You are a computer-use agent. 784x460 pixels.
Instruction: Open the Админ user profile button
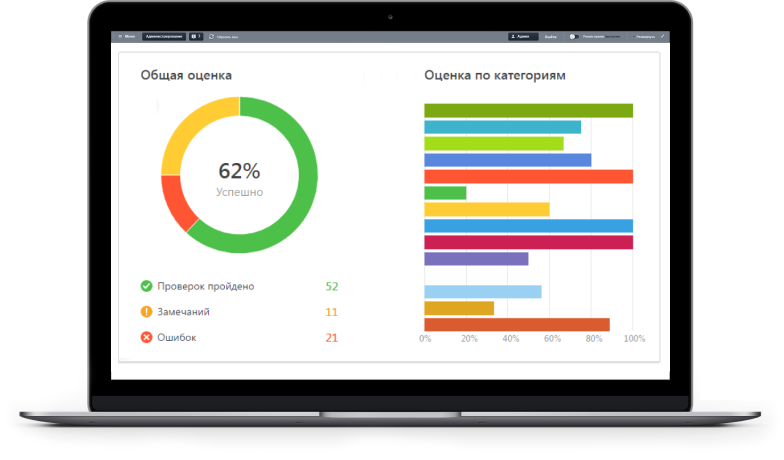point(522,36)
